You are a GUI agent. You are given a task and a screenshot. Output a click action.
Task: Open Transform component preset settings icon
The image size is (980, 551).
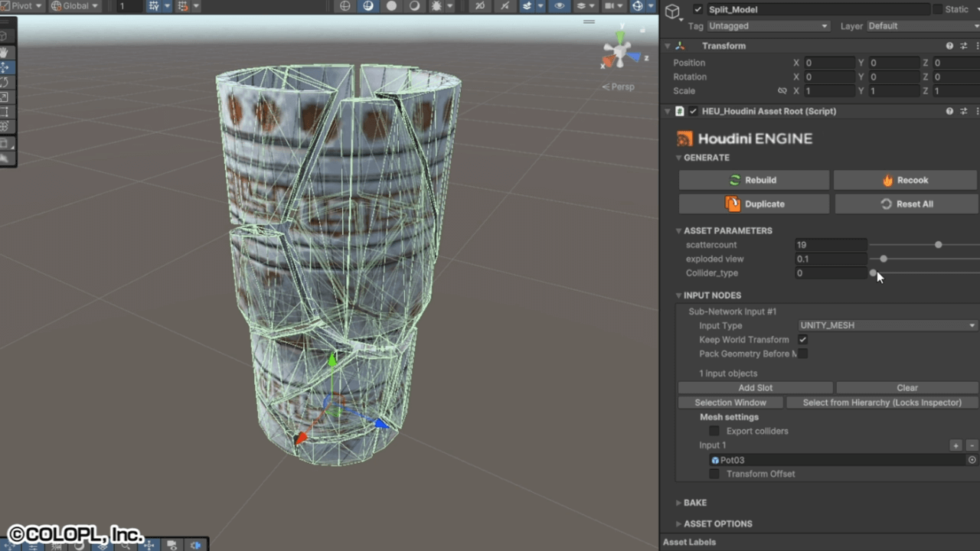964,46
